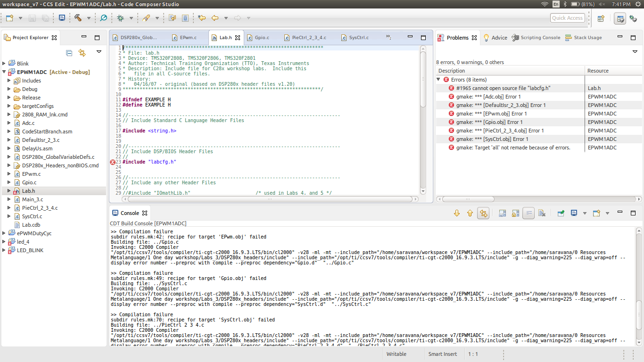This screenshot has width=644, height=362.
Task: Minimize the Project Explorer view
Action: click(x=84, y=37)
